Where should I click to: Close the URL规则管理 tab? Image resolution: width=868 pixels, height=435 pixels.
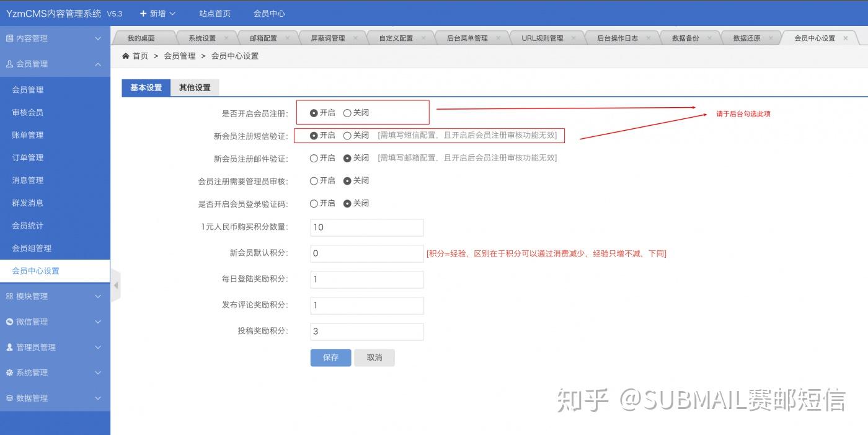click(x=574, y=38)
